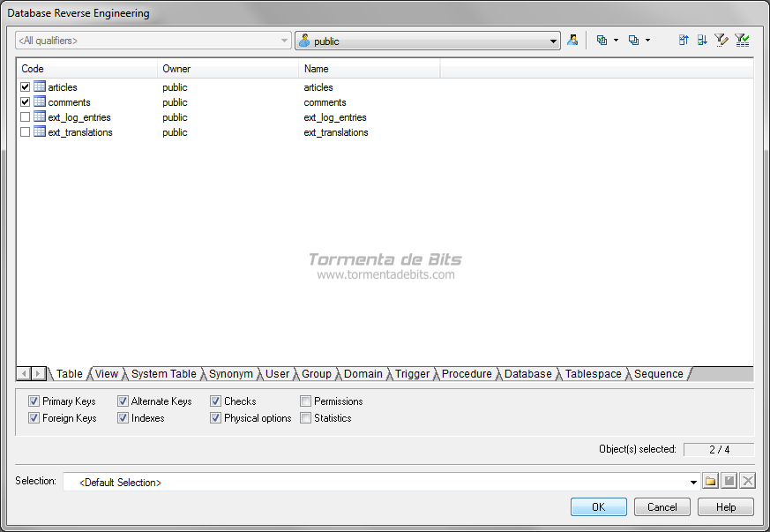Sort by the Name column header
Screen dimensions: 770x532
[370, 69]
